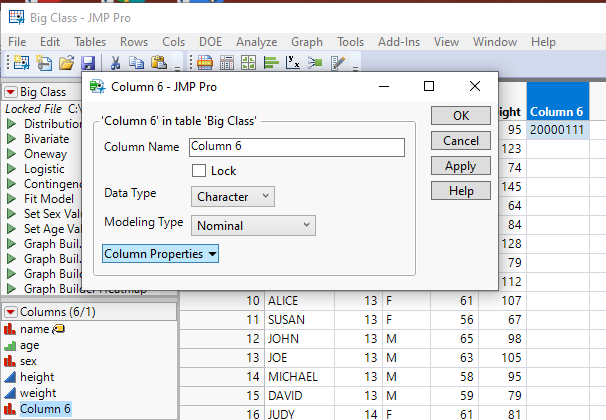Viewport: 606px width, 420px height.
Task: Click the Paste clipboard icon
Action: pos(158,62)
